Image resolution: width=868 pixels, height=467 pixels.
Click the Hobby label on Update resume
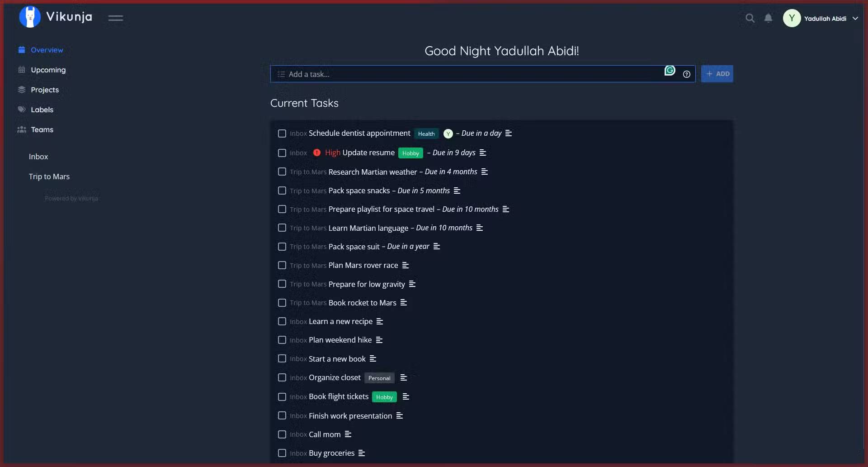click(x=410, y=153)
